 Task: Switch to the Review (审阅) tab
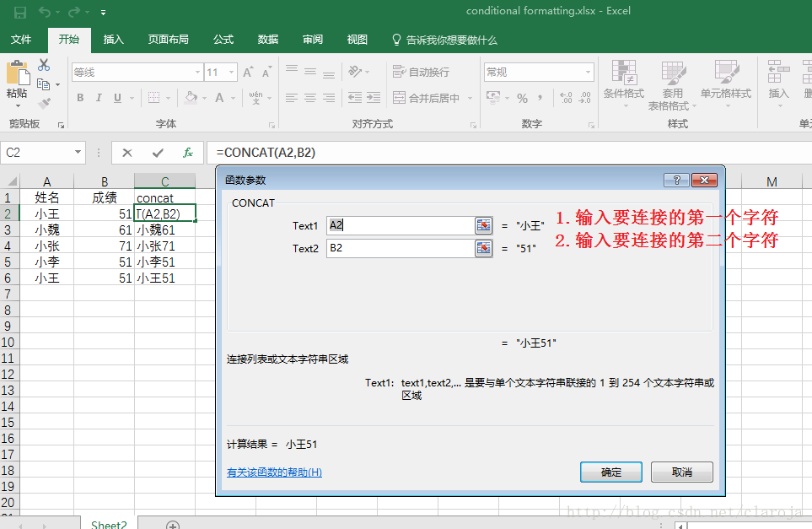(x=312, y=40)
